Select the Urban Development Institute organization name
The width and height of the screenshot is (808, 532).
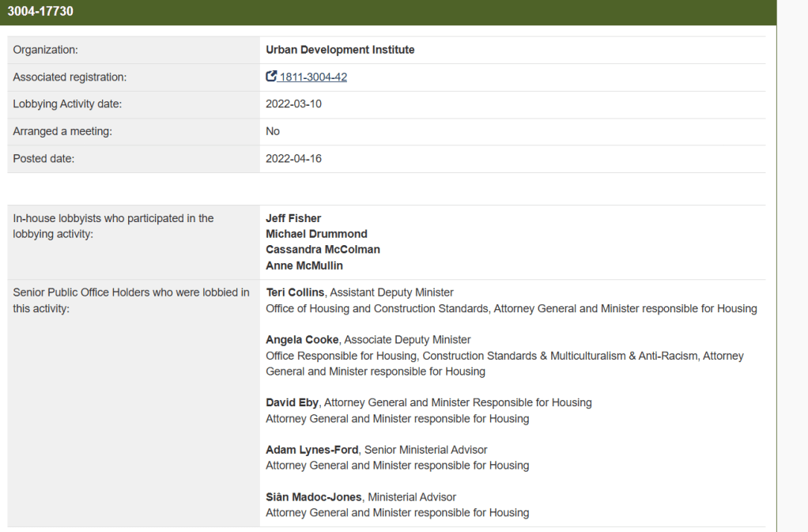pyautogui.click(x=340, y=50)
